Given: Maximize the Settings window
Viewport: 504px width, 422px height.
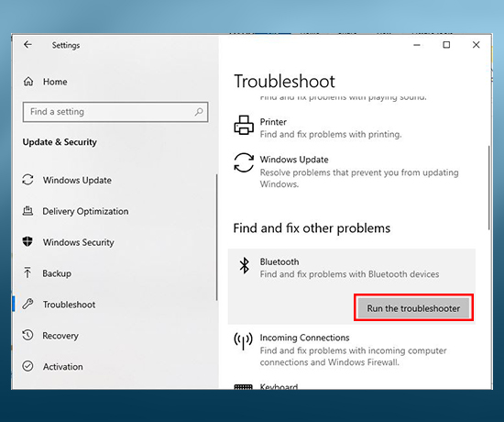Looking at the screenshot, I should [x=446, y=45].
